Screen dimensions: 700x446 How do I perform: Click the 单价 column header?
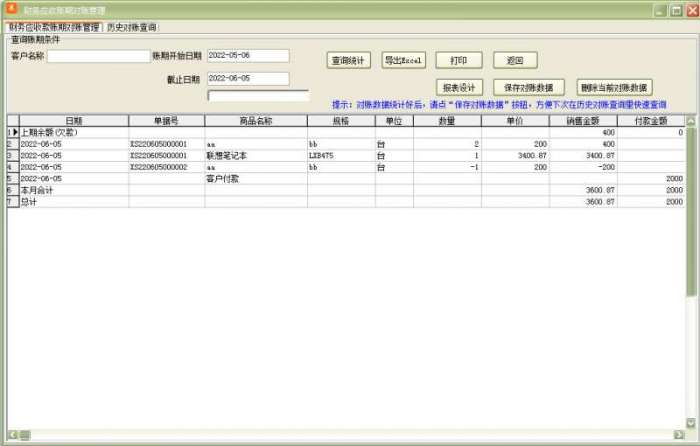pyautogui.click(x=515, y=121)
